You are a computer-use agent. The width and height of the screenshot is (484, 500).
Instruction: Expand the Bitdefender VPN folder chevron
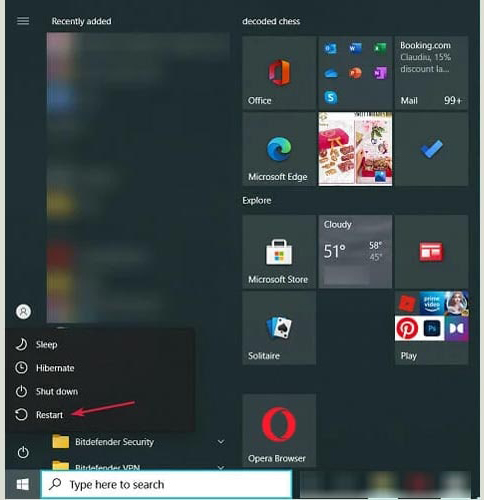point(221,467)
